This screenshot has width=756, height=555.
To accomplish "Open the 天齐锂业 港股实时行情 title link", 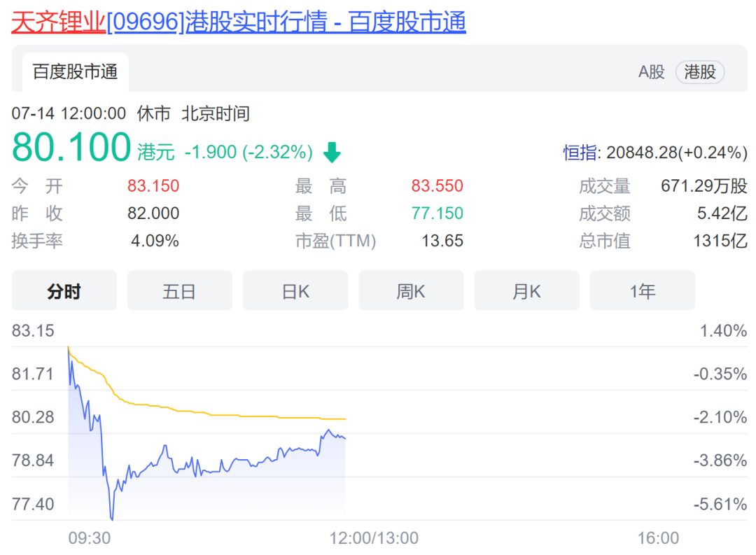I will [239, 22].
